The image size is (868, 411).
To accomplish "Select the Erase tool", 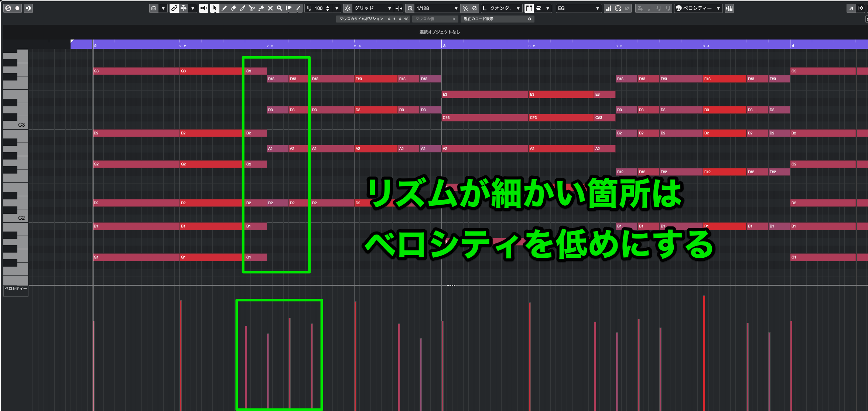I will point(233,8).
